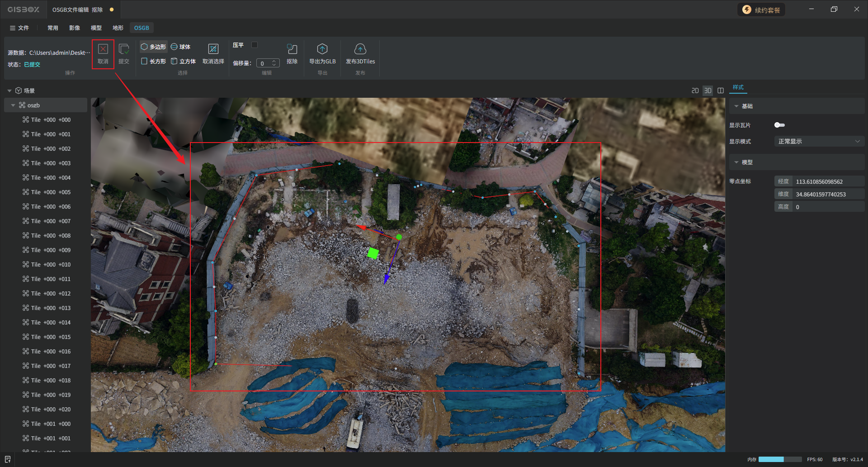Click the 续约套餐 renewal button
The height and width of the screenshot is (467, 868).
click(x=761, y=10)
